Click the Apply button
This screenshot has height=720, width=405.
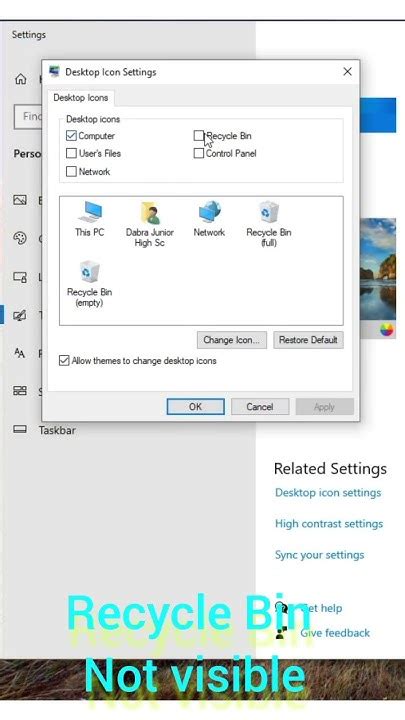click(325, 406)
